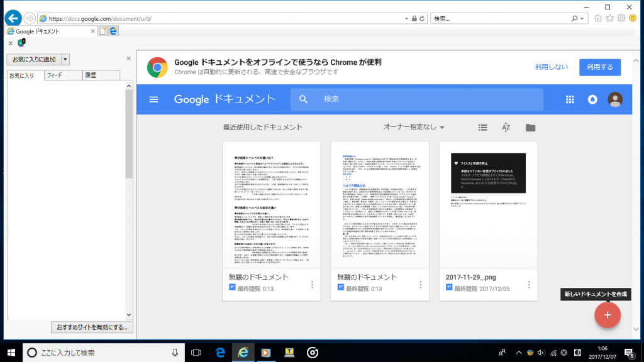Image resolution: width=644 pixels, height=362 pixels.
Task: Open the file picker folder icon
Action: coord(530,128)
